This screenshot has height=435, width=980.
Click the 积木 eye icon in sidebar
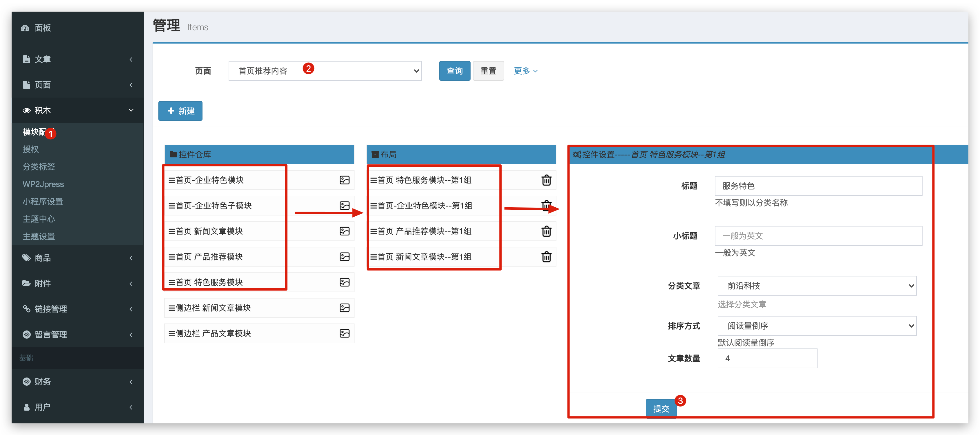tap(26, 110)
